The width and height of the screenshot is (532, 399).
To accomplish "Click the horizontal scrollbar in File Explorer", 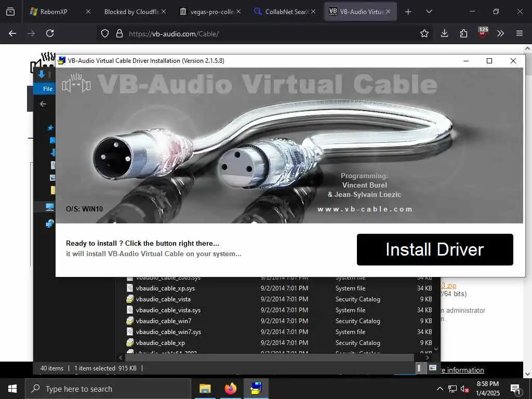I will (270, 357).
